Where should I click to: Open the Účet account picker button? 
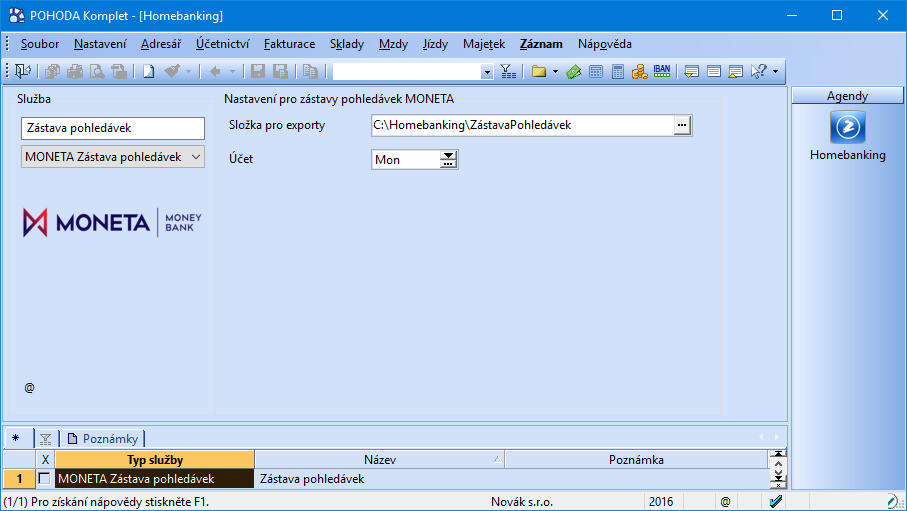click(x=448, y=159)
